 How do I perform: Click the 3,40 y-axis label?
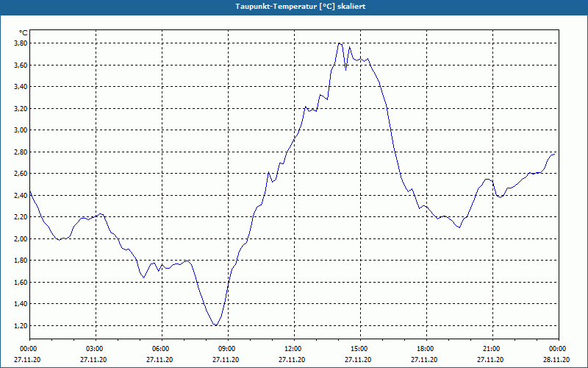click(21, 87)
